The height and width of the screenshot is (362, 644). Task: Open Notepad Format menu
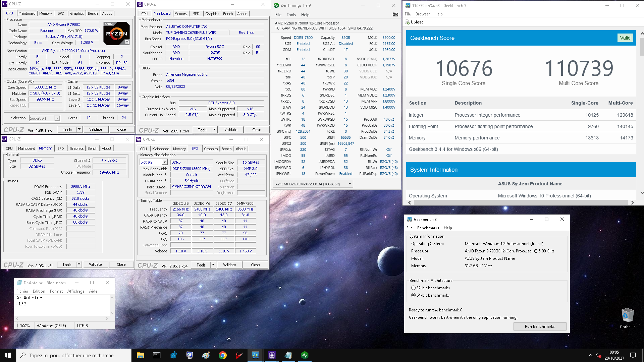56,291
